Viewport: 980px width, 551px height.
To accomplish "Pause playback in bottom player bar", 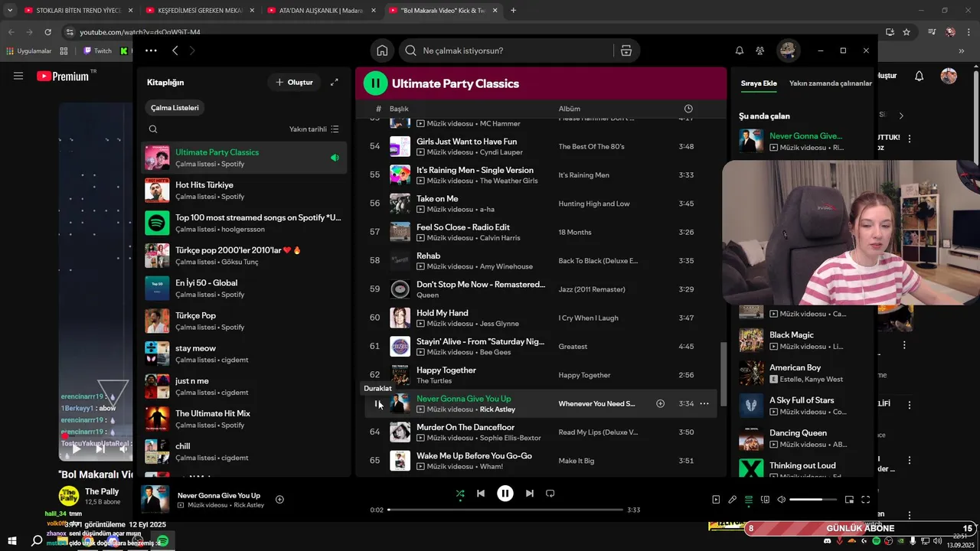I will pyautogui.click(x=505, y=494).
